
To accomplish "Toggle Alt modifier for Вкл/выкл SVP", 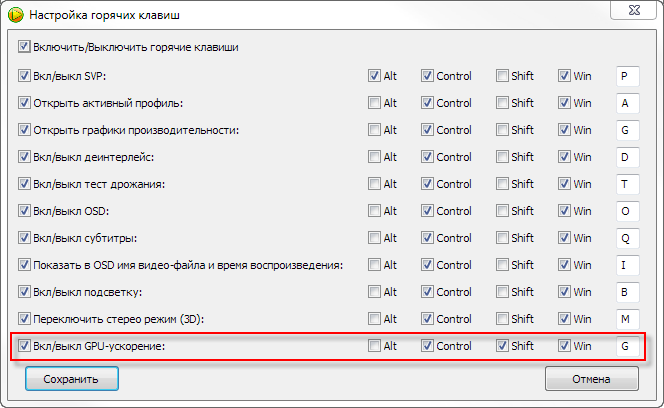I will (374, 76).
